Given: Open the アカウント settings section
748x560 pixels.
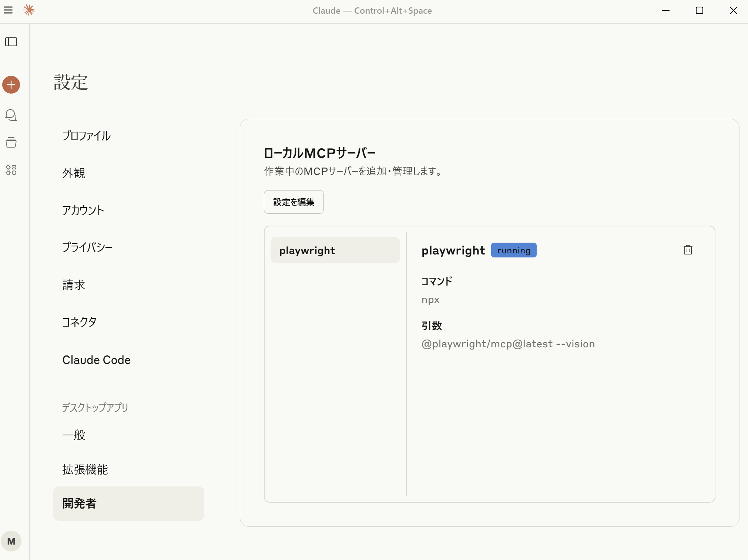Looking at the screenshot, I should tap(128, 210).
